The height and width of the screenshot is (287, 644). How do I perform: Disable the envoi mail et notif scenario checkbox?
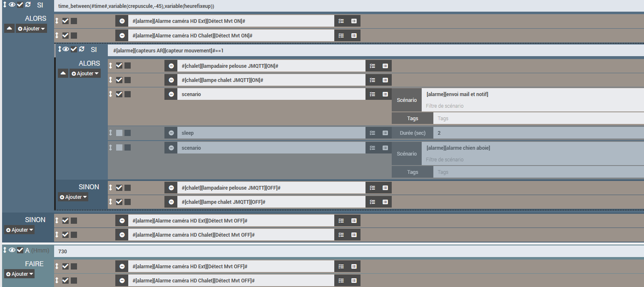(119, 94)
